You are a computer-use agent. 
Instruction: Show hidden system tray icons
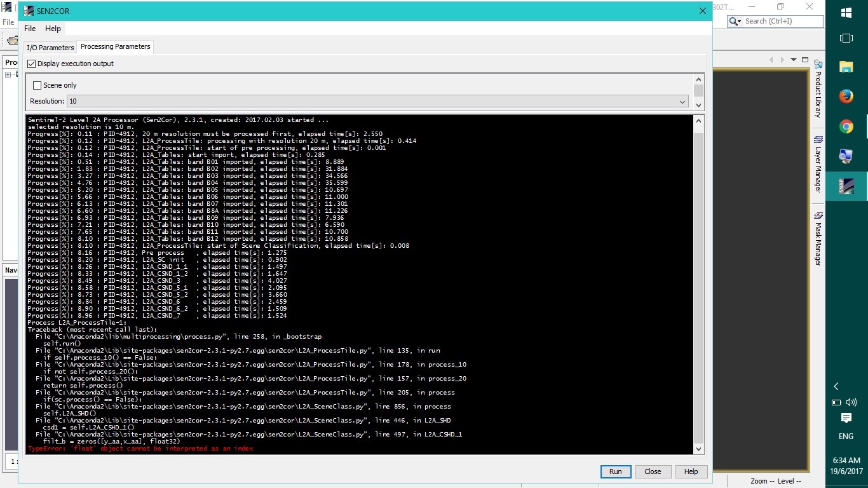pyautogui.click(x=836, y=386)
